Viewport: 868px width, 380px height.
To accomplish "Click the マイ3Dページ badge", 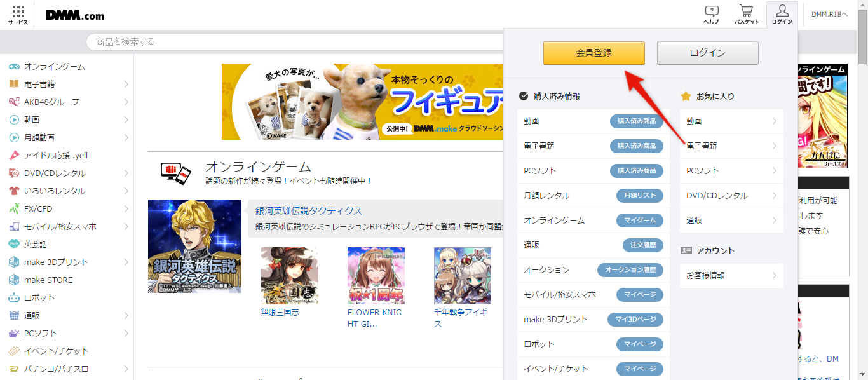I will (x=635, y=319).
